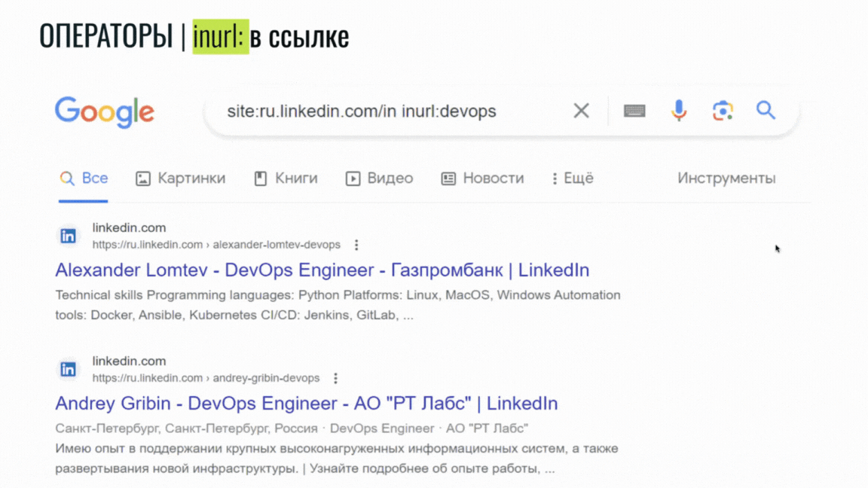
Task: Switch to the Книги tab
Action: pyautogui.click(x=286, y=178)
